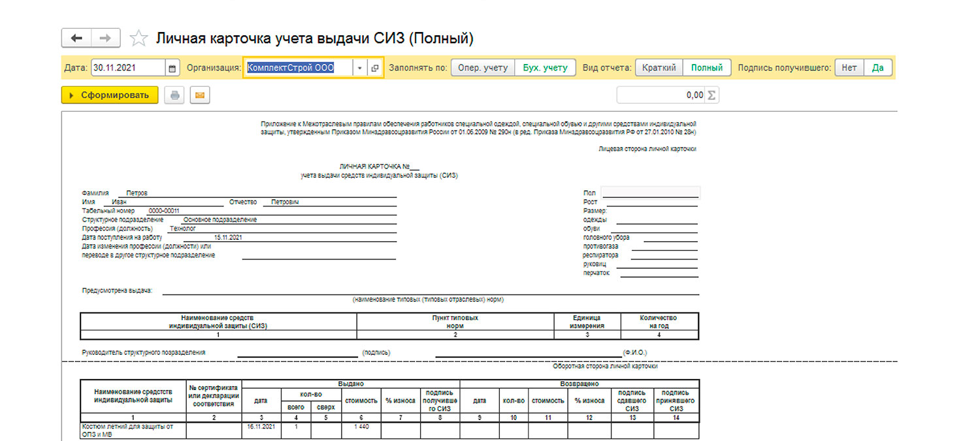This screenshot has height=441, width=980.
Task: Open the calendar picker for Дата
Action: [x=172, y=68]
